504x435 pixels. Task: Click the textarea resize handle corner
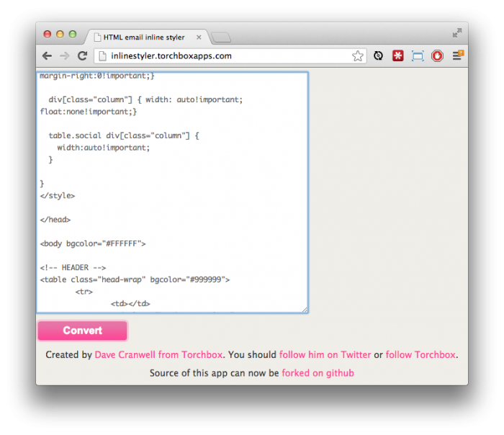coord(305,309)
